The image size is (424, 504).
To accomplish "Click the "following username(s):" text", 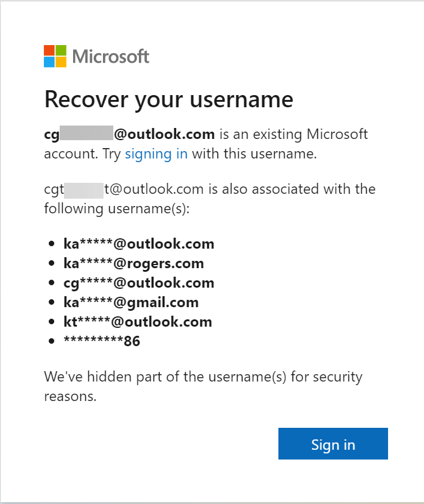I will click(x=117, y=208).
